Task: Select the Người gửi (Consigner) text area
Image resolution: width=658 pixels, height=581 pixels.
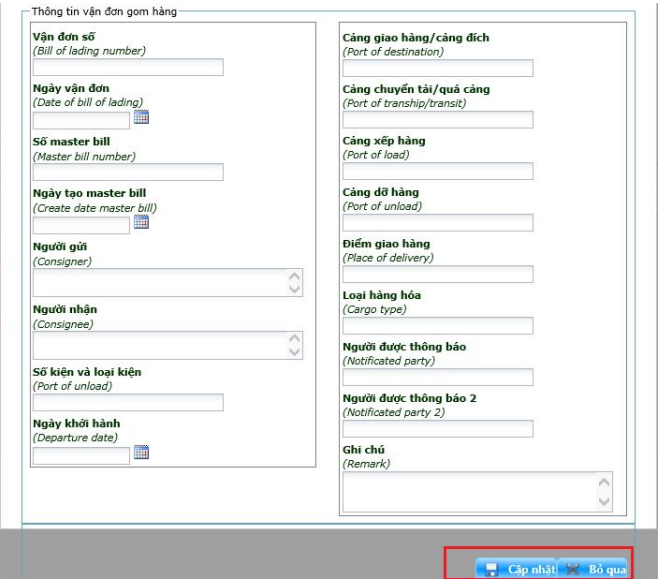Action: point(160,282)
